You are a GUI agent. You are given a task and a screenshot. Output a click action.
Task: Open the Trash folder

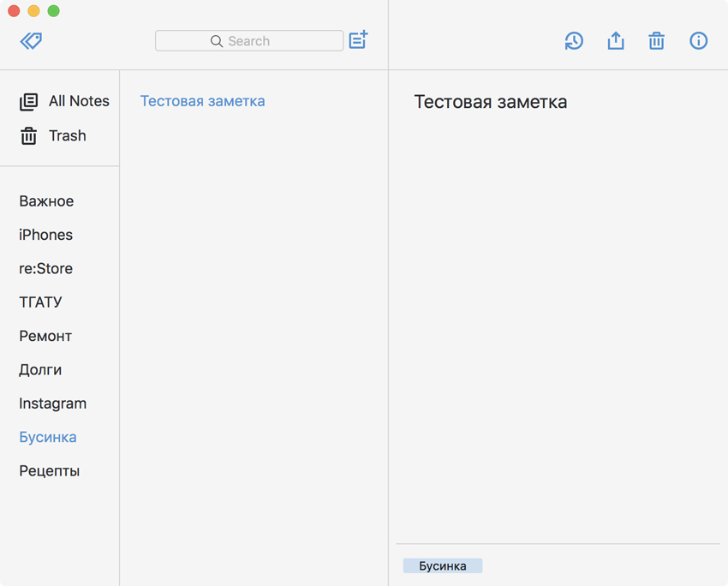[67, 135]
